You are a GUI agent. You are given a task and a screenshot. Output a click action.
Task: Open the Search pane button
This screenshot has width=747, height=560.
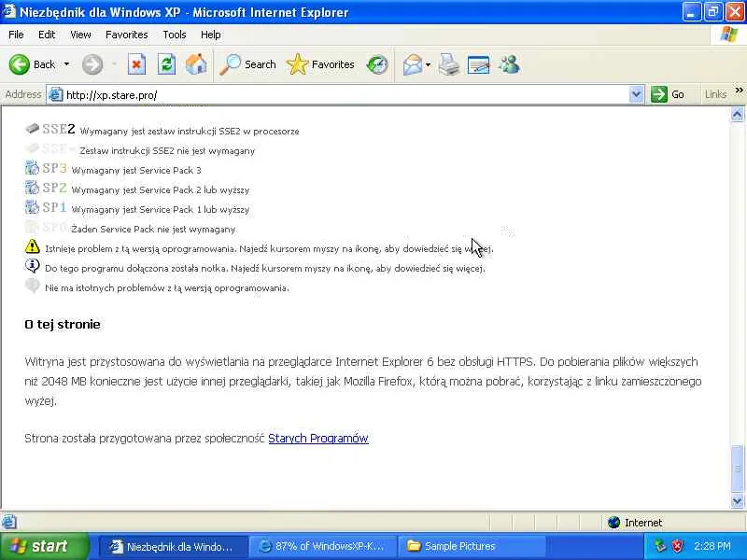tap(247, 64)
